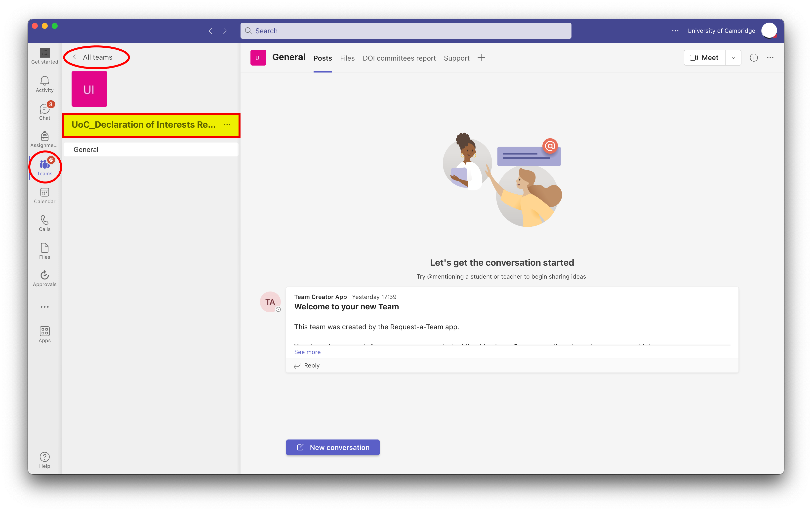Click inside the Search field
812x511 pixels.
406,31
